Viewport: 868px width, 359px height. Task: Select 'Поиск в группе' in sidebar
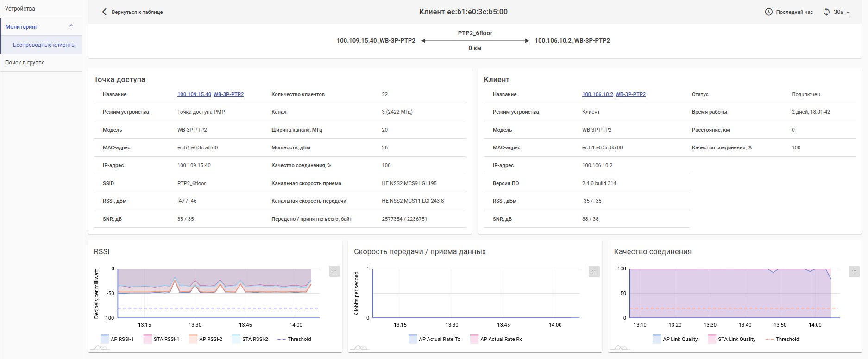25,63
